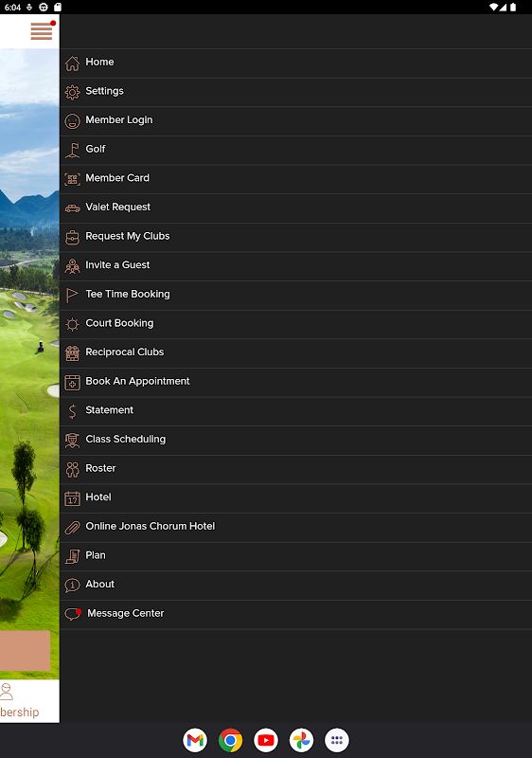Open Roster menu entry
Viewport: 532px width, 758px height.
[x=296, y=469]
